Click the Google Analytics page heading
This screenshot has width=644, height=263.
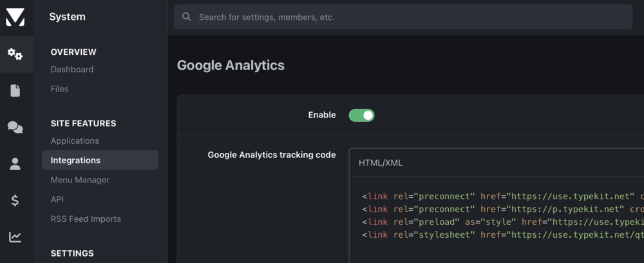pos(231,65)
